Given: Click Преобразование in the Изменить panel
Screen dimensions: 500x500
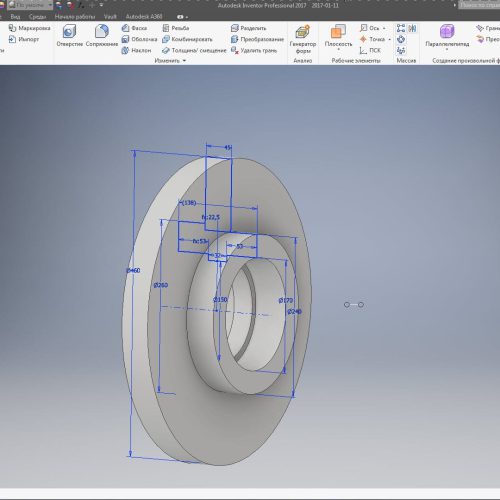Looking at the screenshot, I should [x=257, y=39].
